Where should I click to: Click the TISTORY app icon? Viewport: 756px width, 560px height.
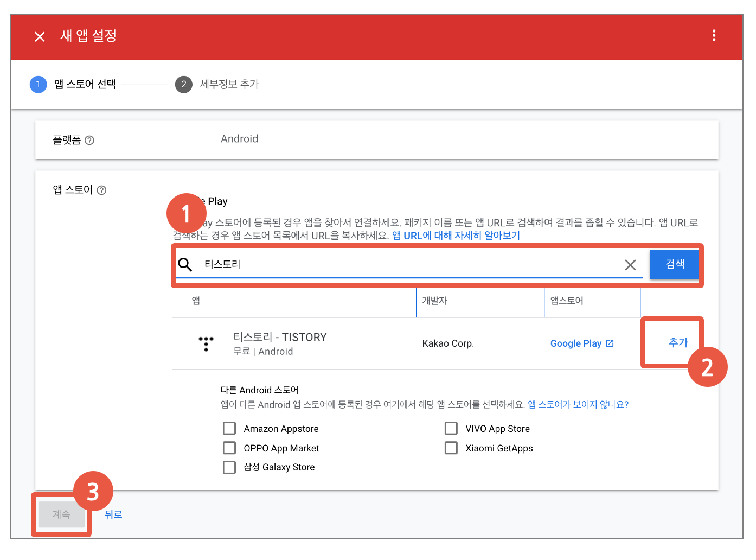206,343
